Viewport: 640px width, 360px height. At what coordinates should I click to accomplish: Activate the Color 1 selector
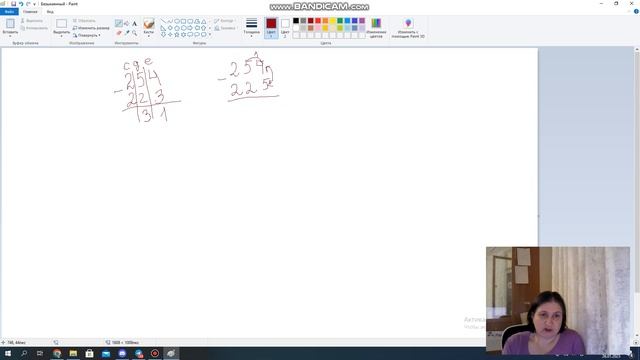click(271, 28)
